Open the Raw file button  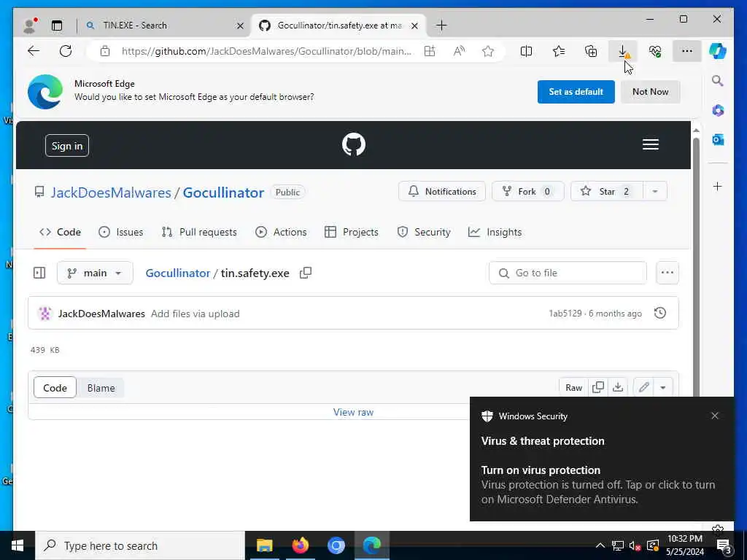point(573,387)
